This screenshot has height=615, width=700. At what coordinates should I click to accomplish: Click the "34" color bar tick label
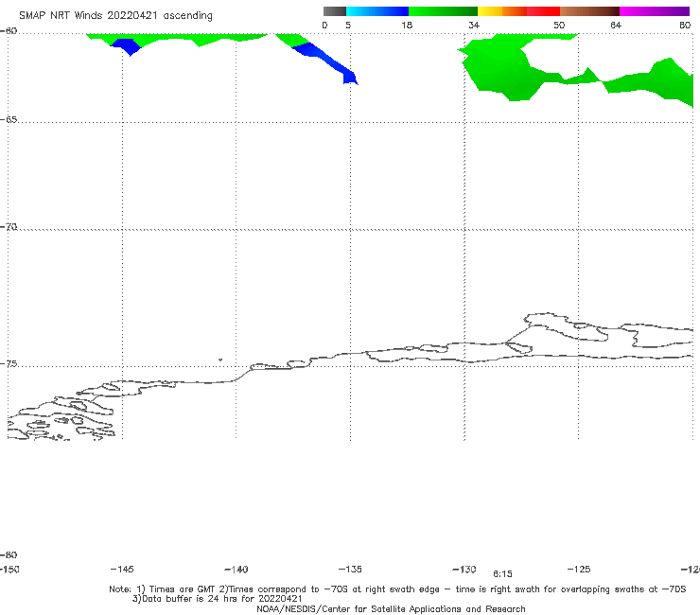[x=474, y=25]
